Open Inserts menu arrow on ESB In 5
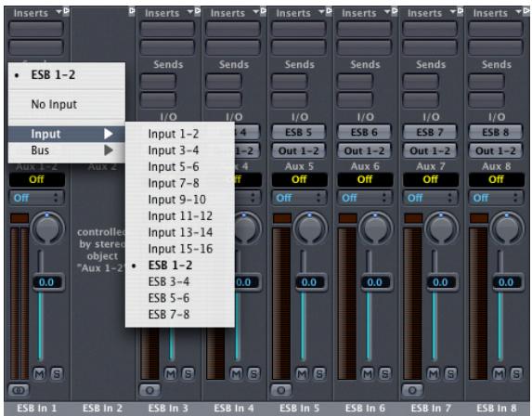Screen dimensions: 532x416 tap(321, 12)
